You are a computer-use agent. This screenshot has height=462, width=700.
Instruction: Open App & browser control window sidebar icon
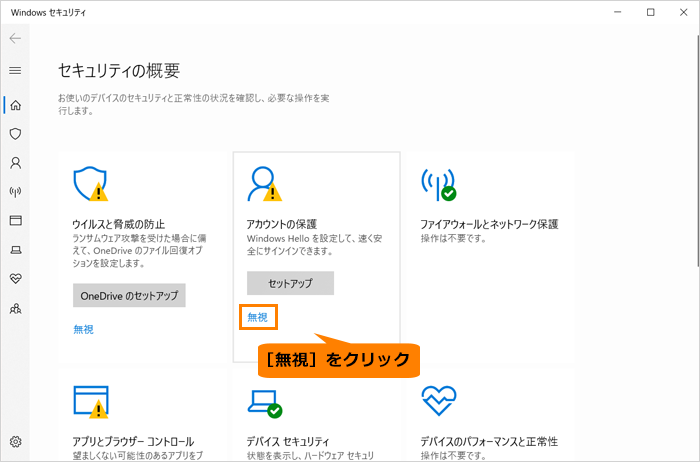[x=16, y=221]
